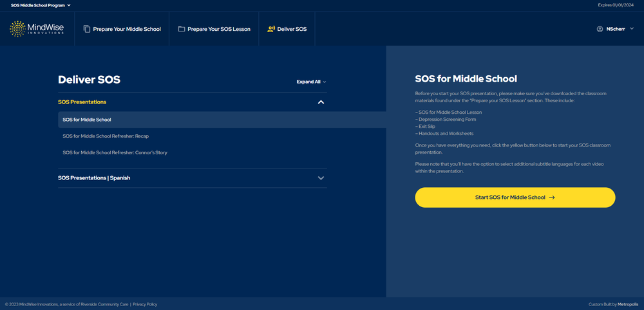Expand the SOS Presentations | Spanish chevron
The height and width of the screenshot is (310, 644).
pyautogui.click(x=321, y=178)
